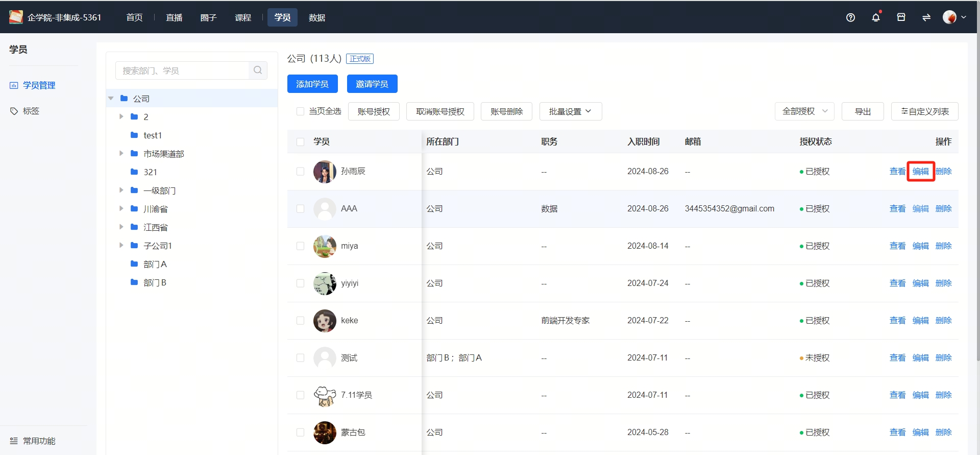980x455 pixels.
Task: Click the 搜索部门、学员 search field
Action: pyautogui.click(x=182, y=70)
